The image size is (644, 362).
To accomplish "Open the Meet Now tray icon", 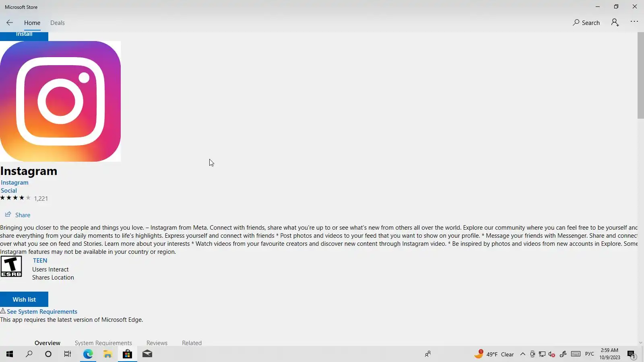I will point(533,354).
